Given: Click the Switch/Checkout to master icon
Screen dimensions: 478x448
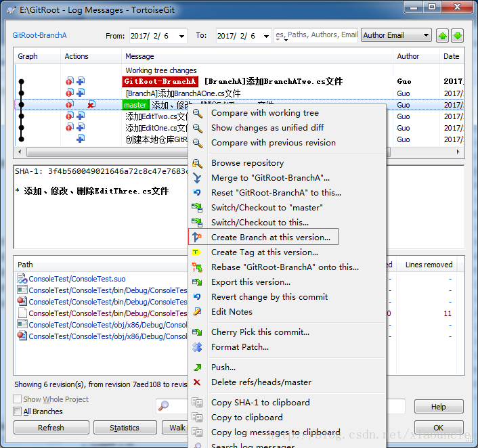Looking at the screenshot, I should tap(197, 208).
